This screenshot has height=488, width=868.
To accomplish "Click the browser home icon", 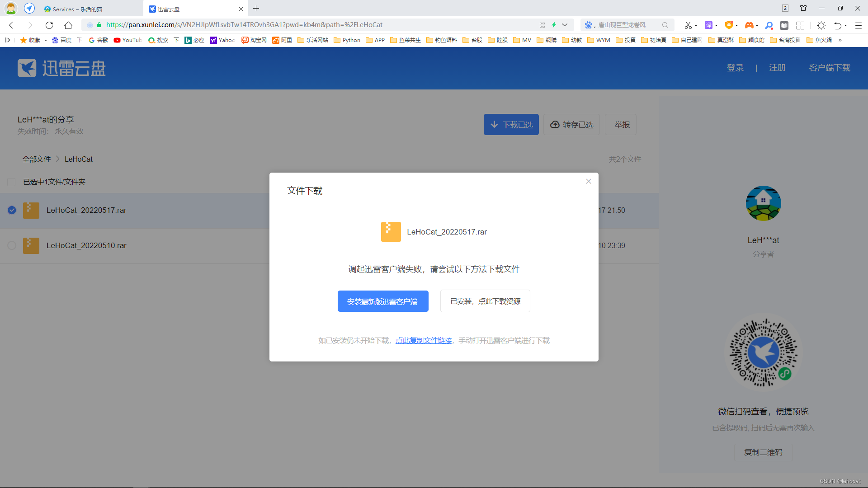I will point(68,25).
